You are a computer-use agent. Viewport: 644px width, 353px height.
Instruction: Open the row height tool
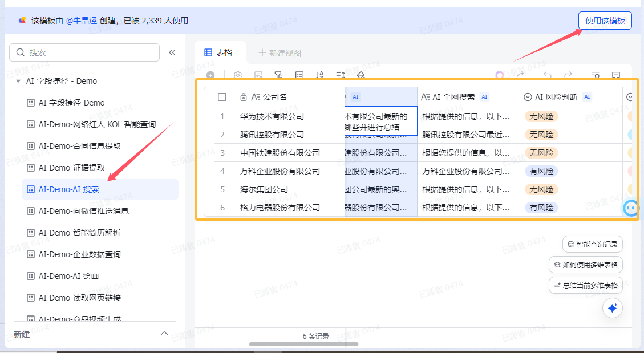341,75
